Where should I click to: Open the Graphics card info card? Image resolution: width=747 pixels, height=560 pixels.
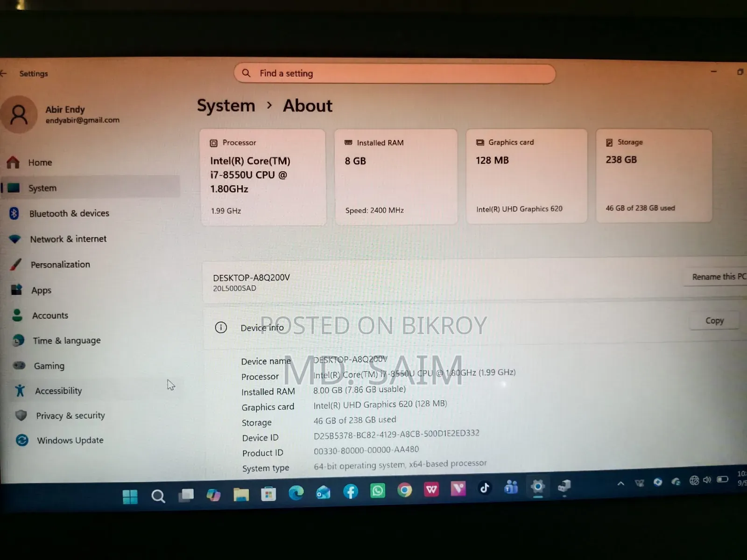click(527, 176)
